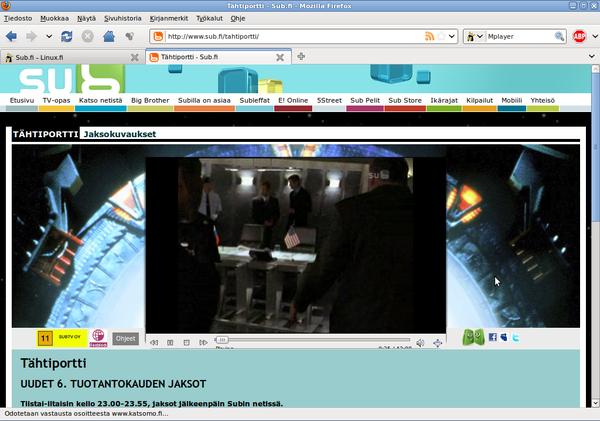
Task: Click the Firefox back arrow button
Action: [13, 36]
